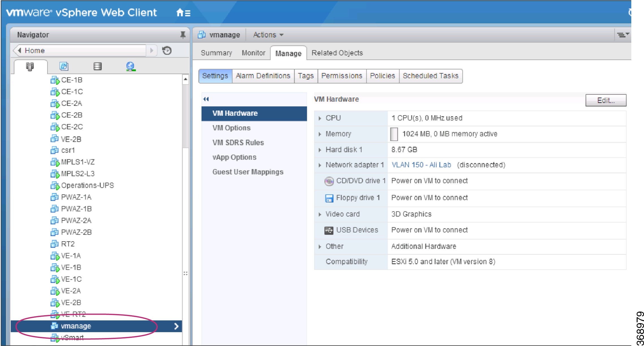Click the Edit button for VM Hardware
The height and width of the screenshot is (346, 644).
pyautogui.click(x=606, y=100)
